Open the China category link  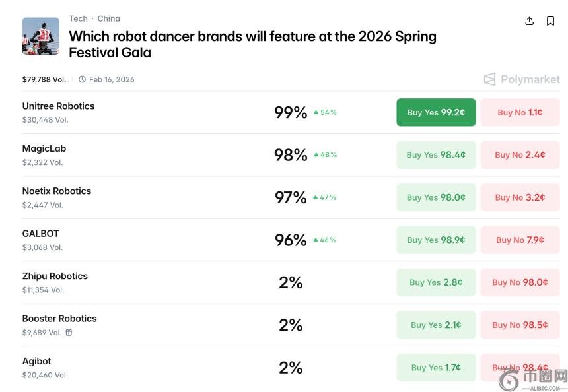pos(109,18)
